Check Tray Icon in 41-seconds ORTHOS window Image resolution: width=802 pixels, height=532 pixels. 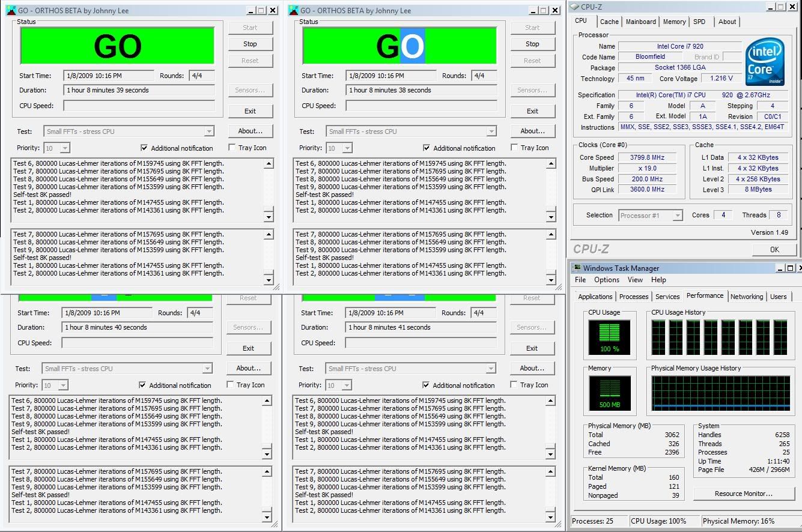coord(514,385)
